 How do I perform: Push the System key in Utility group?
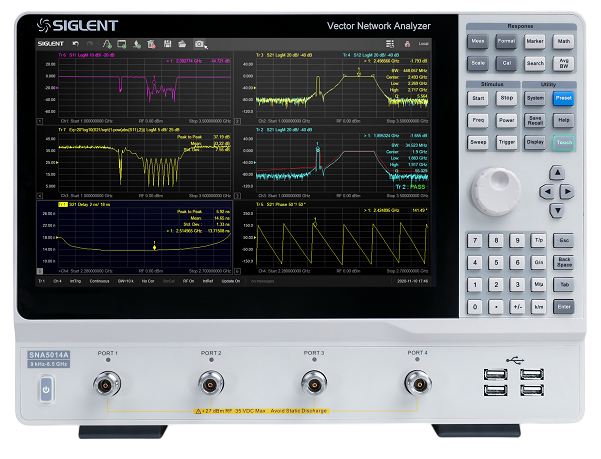(535, 98)
